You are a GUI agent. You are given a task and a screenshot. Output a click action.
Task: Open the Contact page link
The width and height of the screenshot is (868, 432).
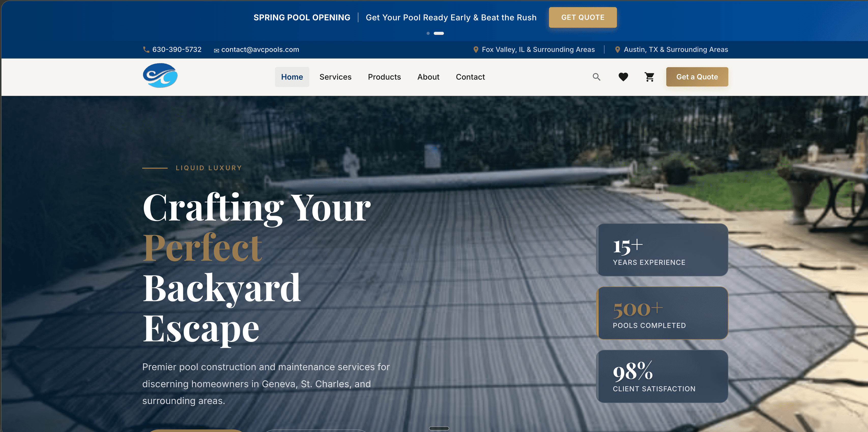coord(470,77)
